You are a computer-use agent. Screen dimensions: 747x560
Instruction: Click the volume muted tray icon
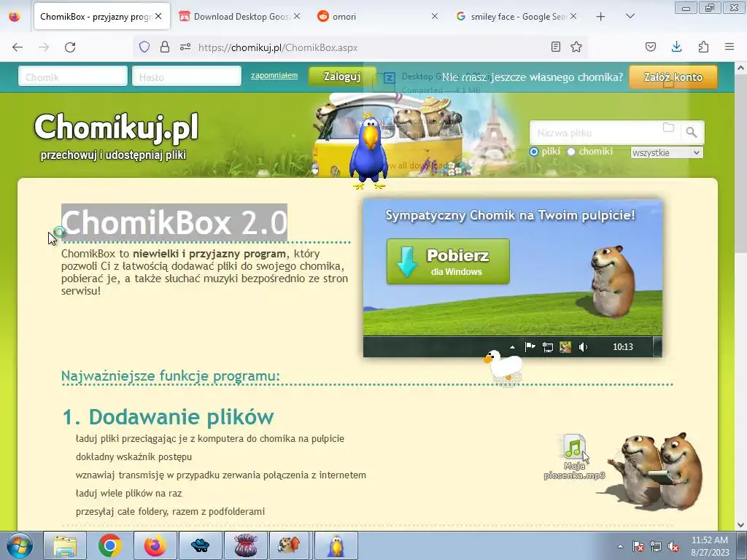tap(673, 546)
